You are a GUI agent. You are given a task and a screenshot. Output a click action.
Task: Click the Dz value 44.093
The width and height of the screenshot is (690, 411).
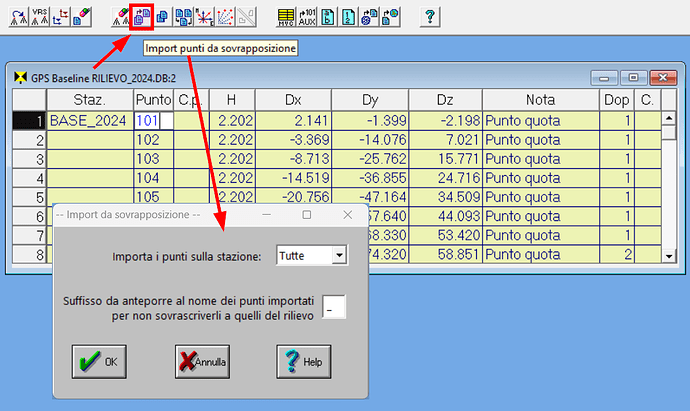pos(445,216)
